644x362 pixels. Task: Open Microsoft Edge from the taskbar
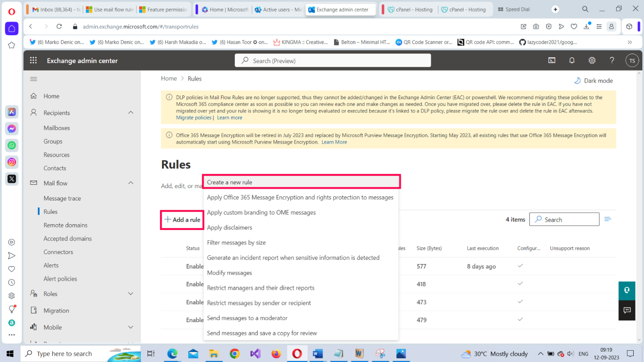[172, 354]
